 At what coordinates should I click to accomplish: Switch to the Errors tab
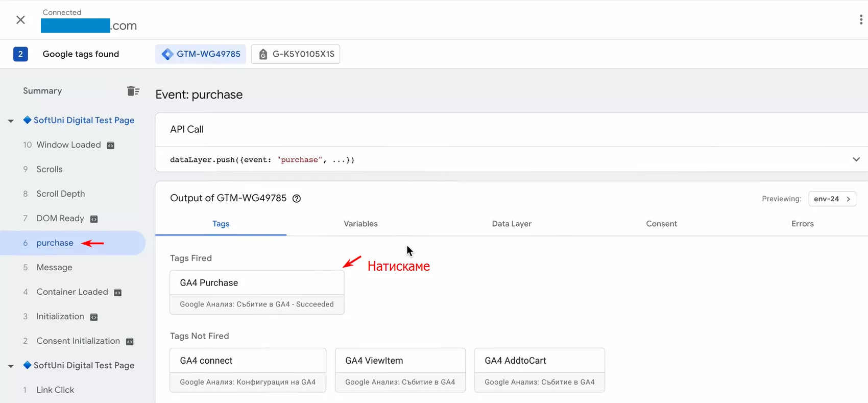point(802,224)
